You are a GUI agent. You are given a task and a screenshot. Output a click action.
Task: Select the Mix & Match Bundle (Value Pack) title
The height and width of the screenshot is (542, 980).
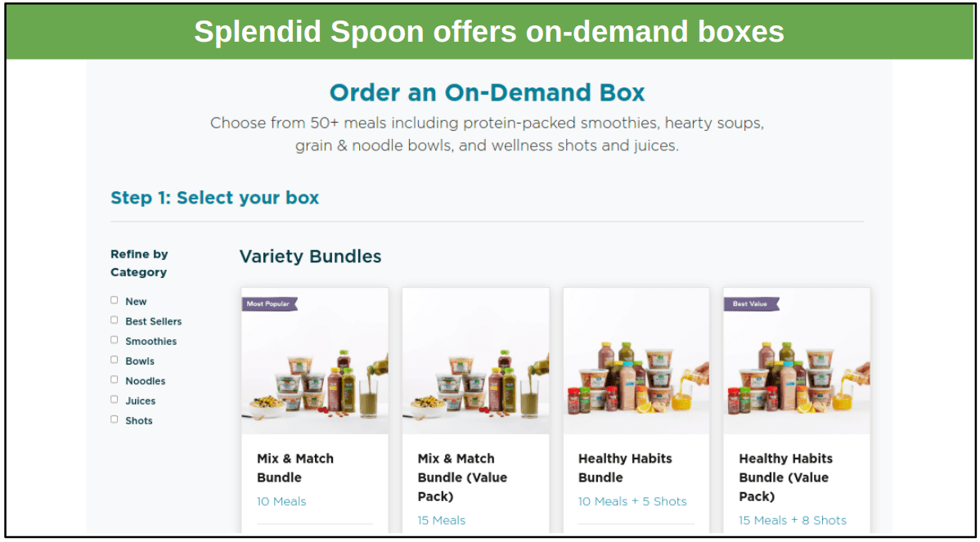tap(462, 477)
